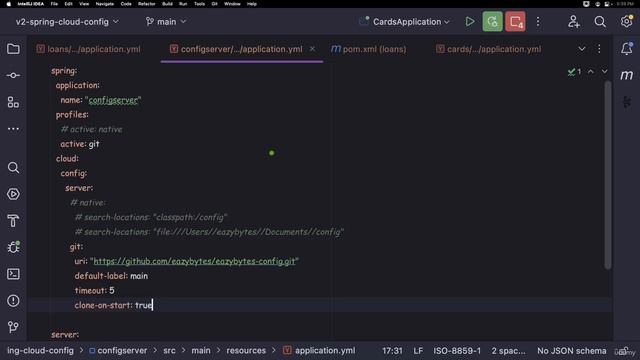Open the toolbar more actions menu
Viewport: 640px width, 360px height.
(x=538, y=22)
